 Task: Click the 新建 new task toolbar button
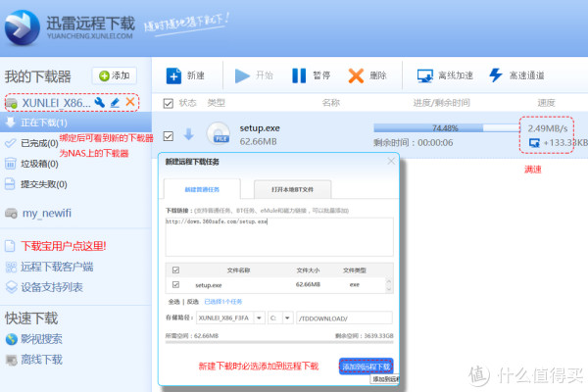[x=185, y=75]
